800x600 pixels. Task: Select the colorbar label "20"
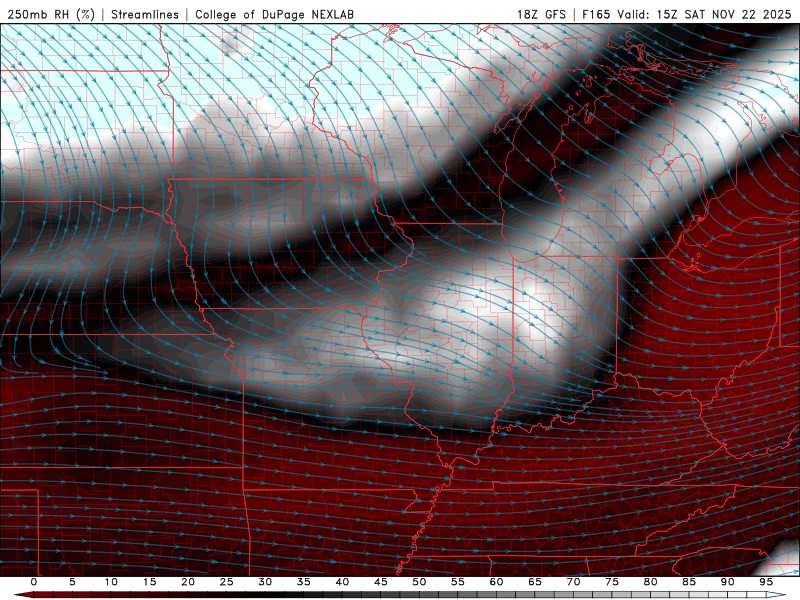coord(188,582)
